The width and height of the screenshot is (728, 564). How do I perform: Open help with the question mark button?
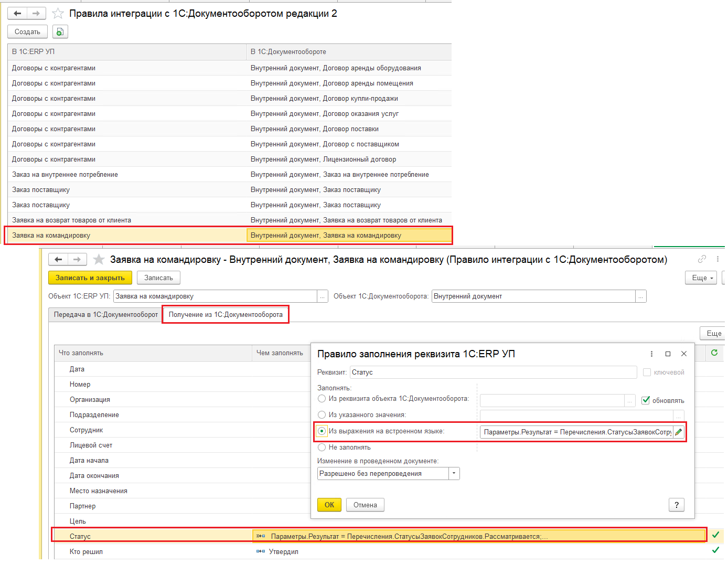(677, 505)
